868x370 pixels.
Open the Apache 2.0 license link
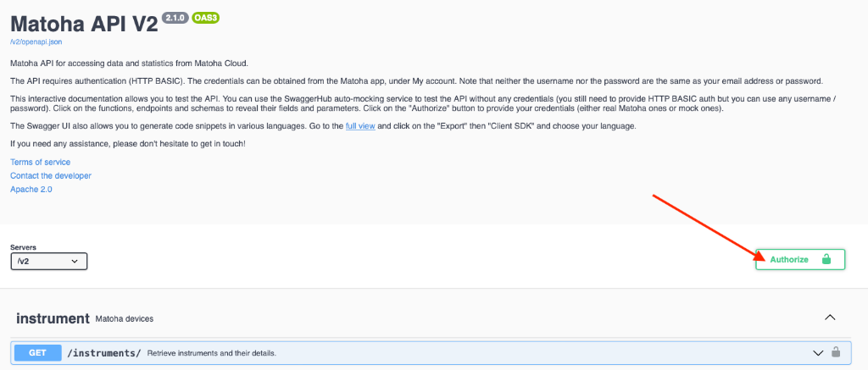[x=31, y=189]
